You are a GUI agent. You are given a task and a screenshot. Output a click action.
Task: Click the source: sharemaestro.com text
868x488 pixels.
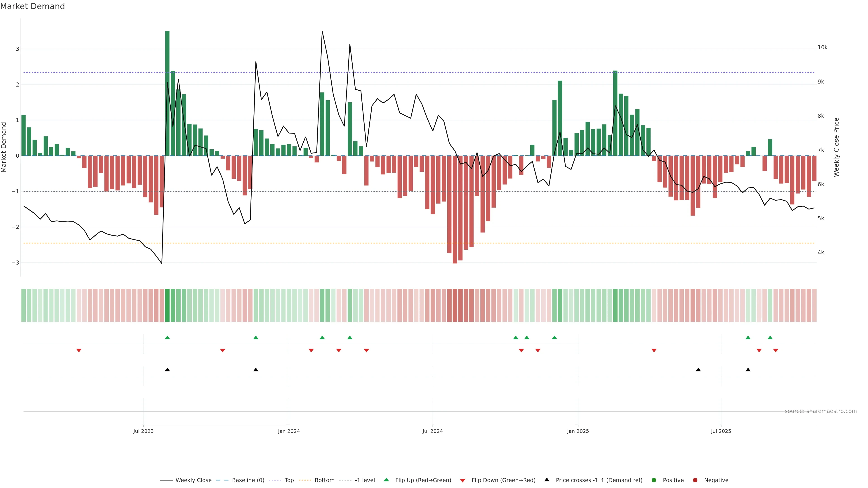coord(821,411)
